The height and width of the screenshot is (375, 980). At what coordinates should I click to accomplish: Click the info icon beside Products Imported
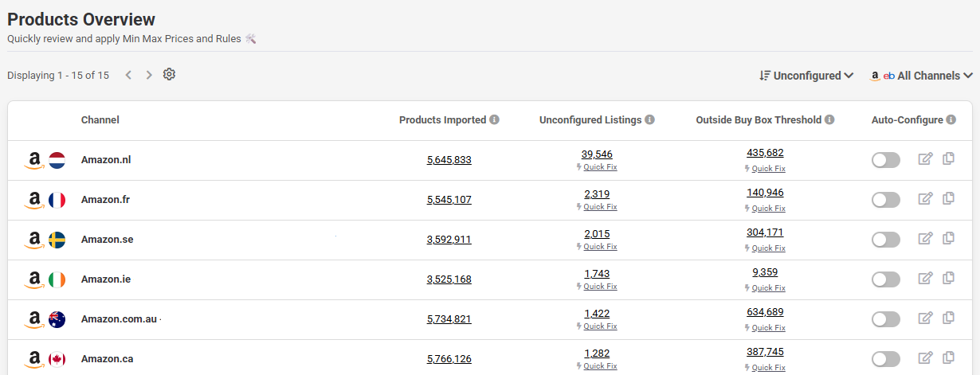tap(494, 120)
